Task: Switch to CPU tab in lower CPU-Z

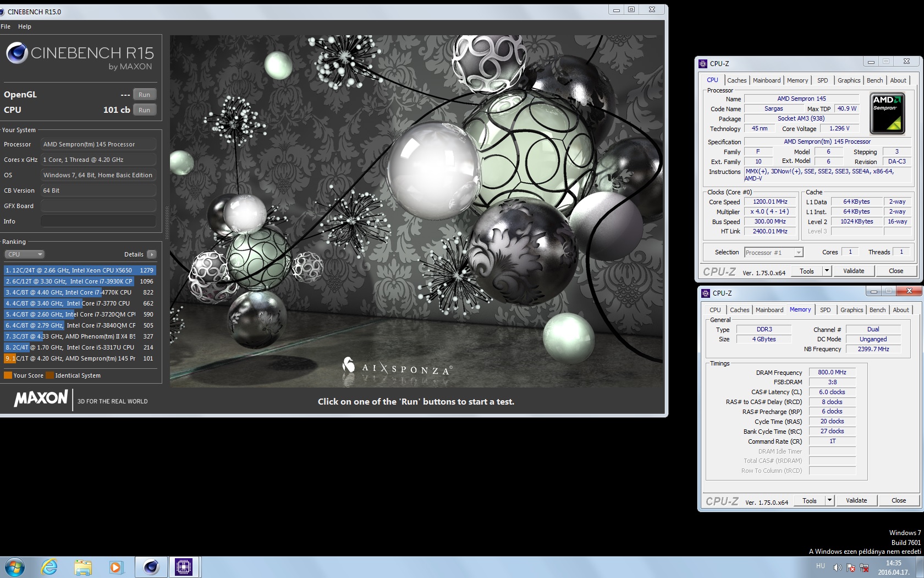Action: [x=715, y=310]
